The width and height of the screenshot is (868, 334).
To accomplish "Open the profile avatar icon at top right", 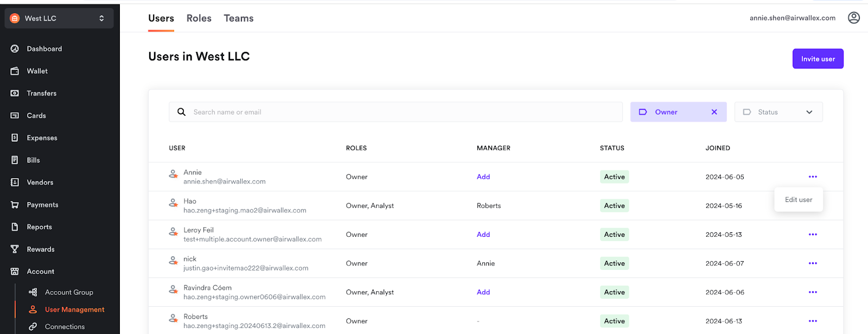I will pyautogui.click(x=853, y=18).
